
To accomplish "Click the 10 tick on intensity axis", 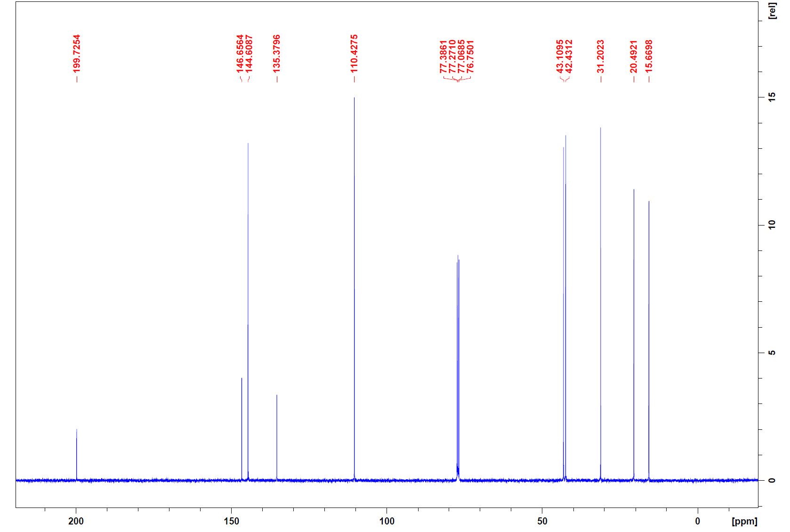I will coord(772,225).
